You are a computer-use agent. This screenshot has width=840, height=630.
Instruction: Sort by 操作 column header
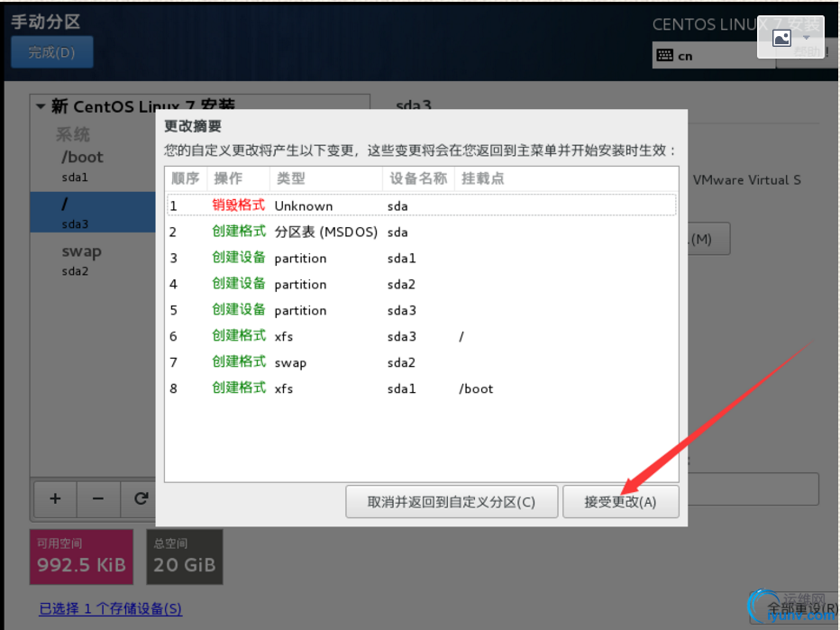(x=238, y=178)
